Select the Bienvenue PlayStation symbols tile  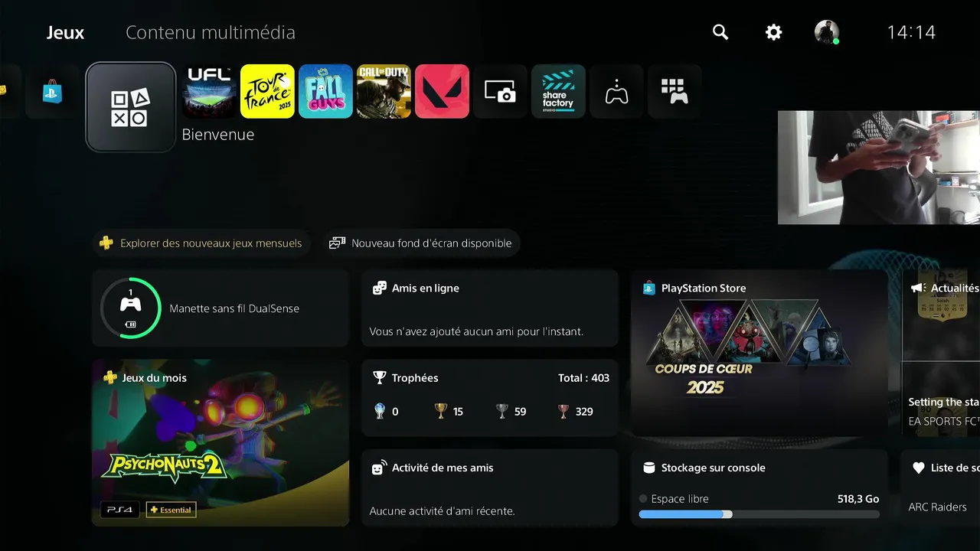point(131,107)
